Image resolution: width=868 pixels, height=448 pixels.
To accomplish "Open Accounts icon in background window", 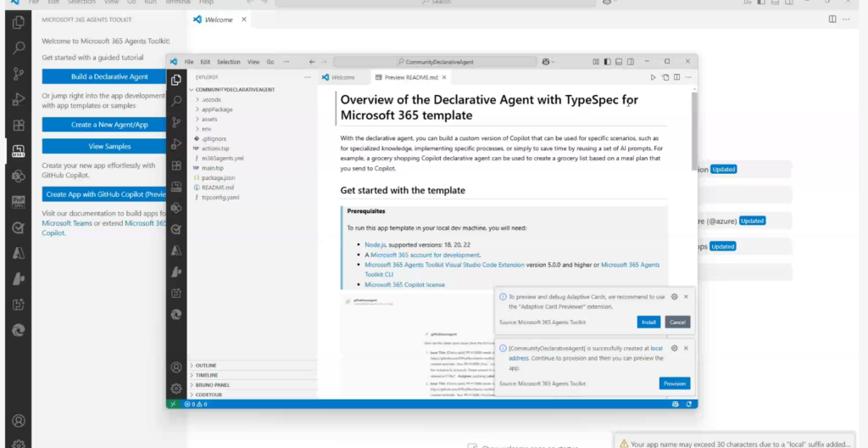I will (x=19, y=421).
